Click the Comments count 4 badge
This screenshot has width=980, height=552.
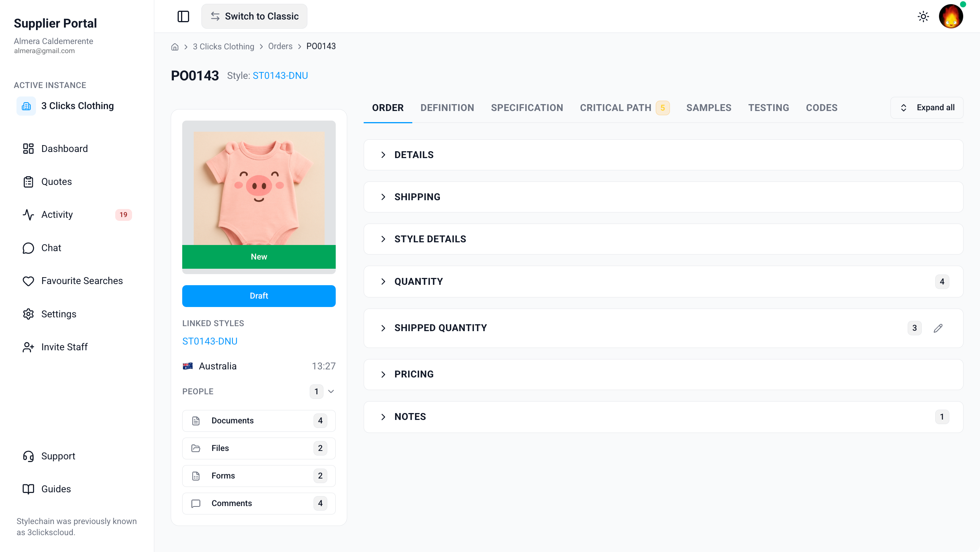click(x=320, y=503)
